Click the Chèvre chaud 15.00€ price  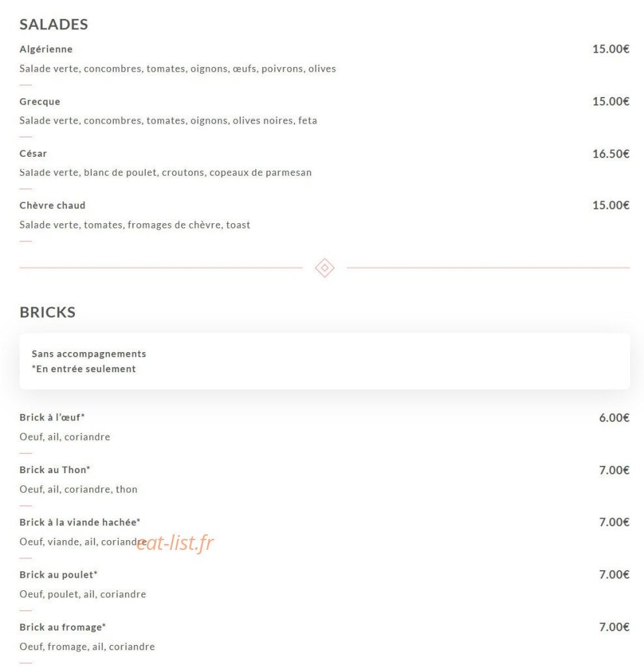pos(611,205)
